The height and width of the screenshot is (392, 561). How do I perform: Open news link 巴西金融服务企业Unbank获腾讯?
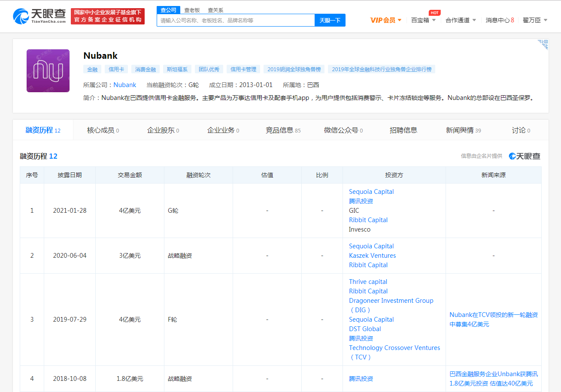[494, 379]
